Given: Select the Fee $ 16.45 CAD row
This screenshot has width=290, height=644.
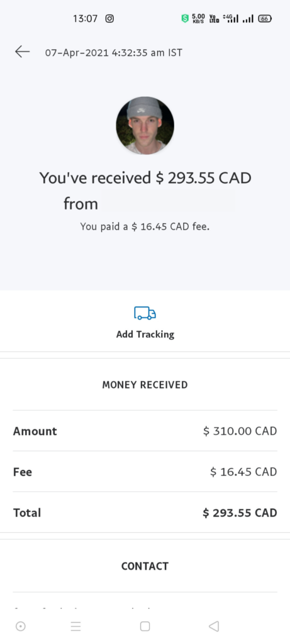Looking at the screenshot, I should pos(145,472).
